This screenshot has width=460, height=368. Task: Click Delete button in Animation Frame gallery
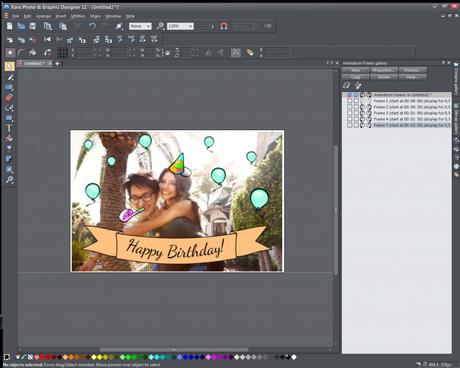coord(384,77)
